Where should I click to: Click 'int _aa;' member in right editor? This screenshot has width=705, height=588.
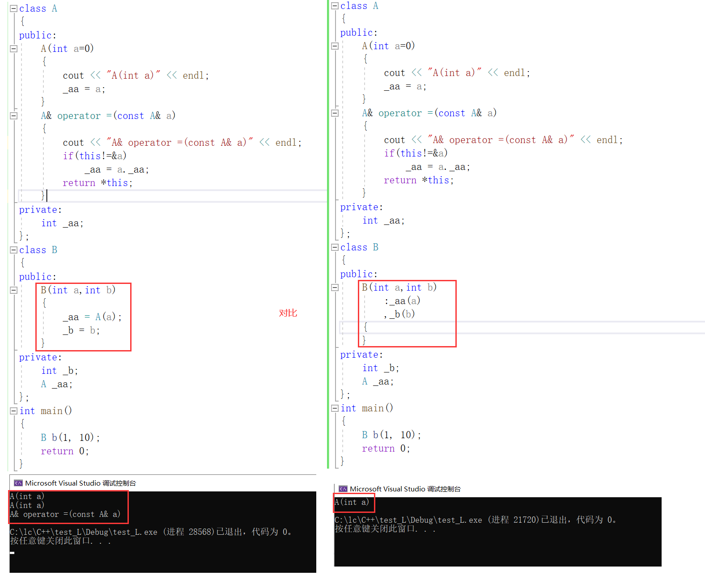(x=383, y=220)
